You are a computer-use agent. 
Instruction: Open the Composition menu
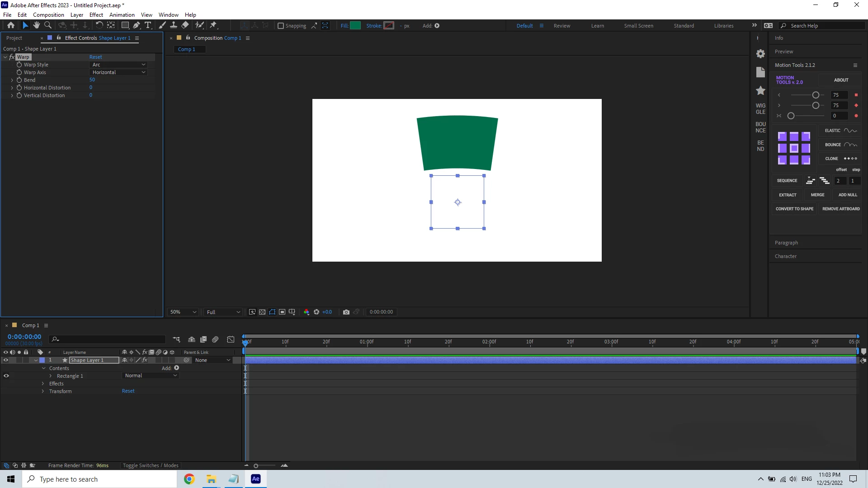[48, 14]
